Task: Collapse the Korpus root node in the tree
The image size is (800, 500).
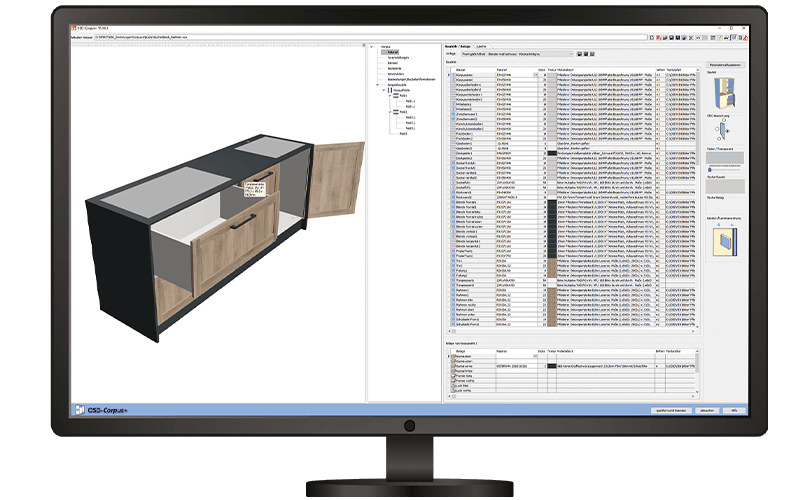Action: pos(371,47)
